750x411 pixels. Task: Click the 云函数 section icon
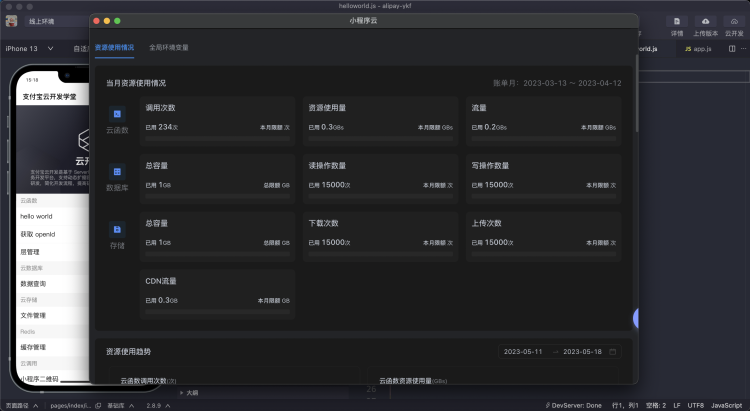coord(117,114)
